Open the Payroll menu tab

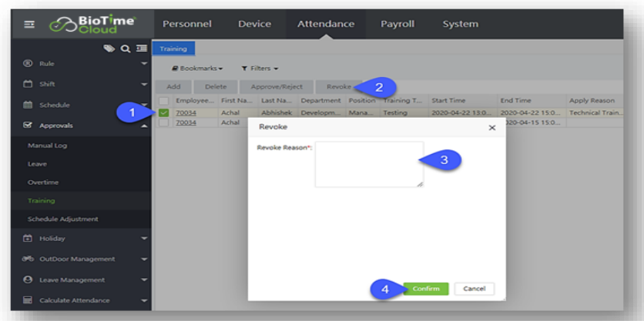(x=397, y=24)
